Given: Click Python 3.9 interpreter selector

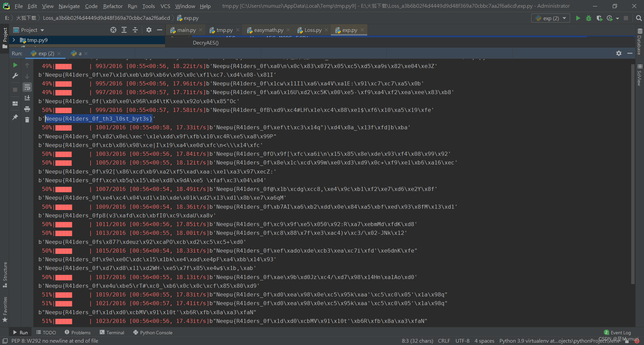Looking at the screenshot, I should click(x=559, y=341).
